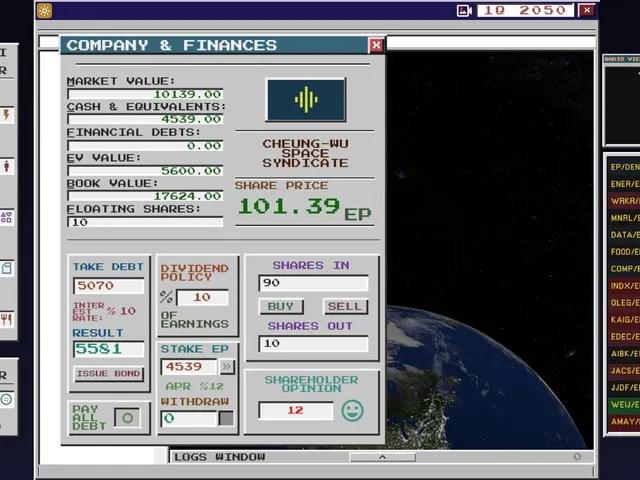Select the FOOD ticker row
640x480 pixels.
click(624, 252)
